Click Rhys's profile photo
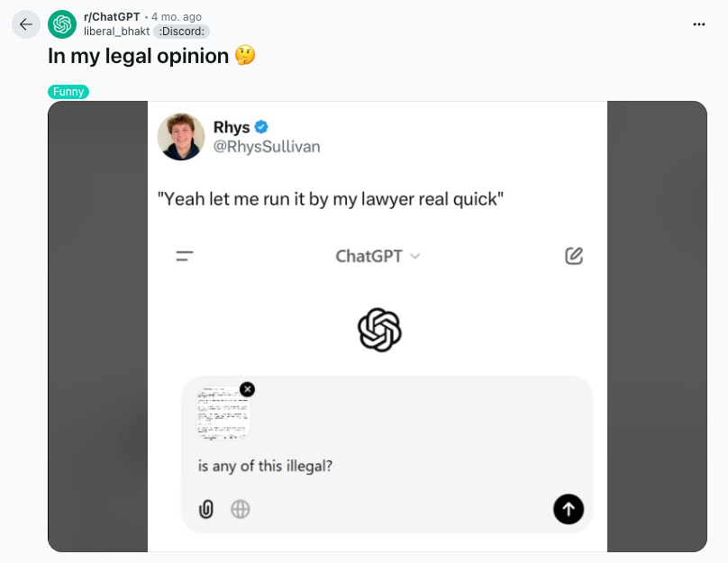This screenshot has width=728, height=563. click(x=181, y=136)
